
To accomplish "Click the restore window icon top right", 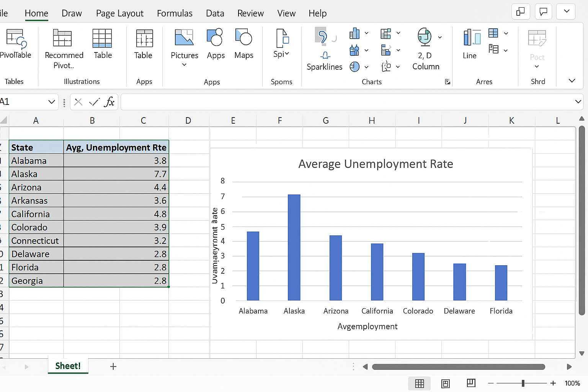I will [x=521, y=12].
